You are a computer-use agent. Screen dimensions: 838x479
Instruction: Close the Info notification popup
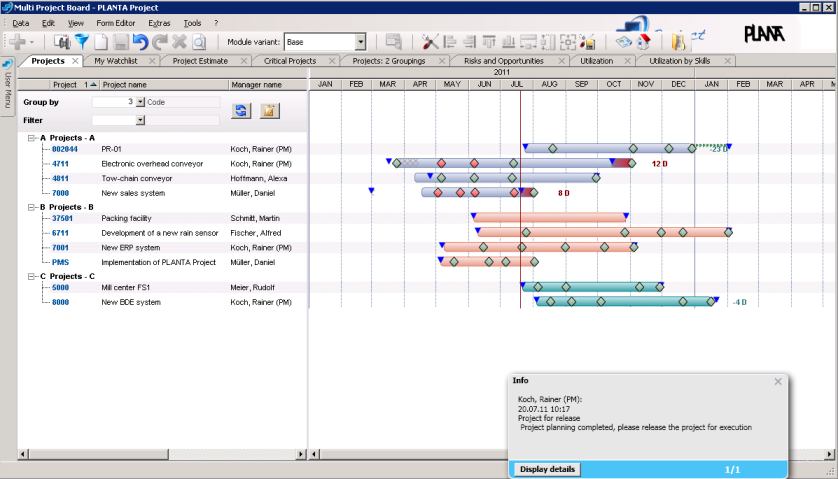pyautogui.click(x=778, y=381)
